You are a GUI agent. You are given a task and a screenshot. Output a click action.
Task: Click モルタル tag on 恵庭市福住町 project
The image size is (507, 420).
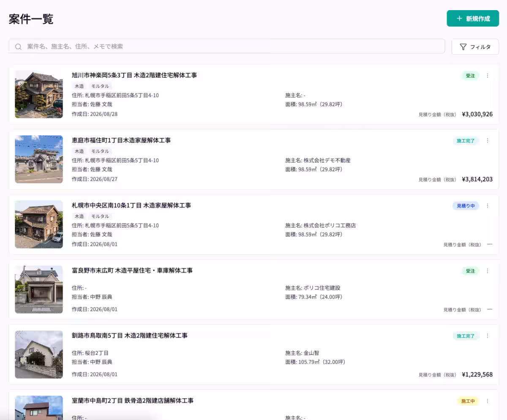point(100,151)
